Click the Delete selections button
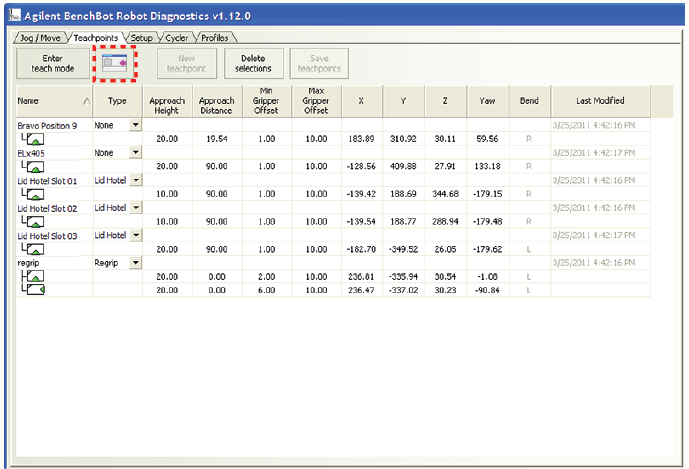689x469 pixels. (x=253, y=63)
